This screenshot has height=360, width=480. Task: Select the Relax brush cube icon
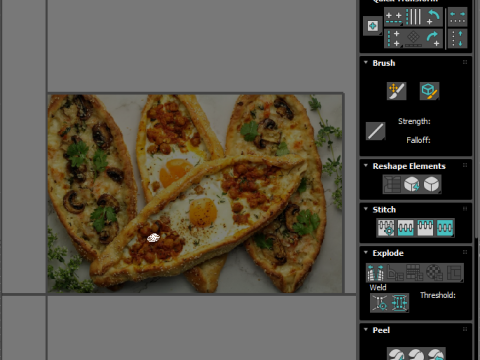pyautogui.click(x=429, y=91)
